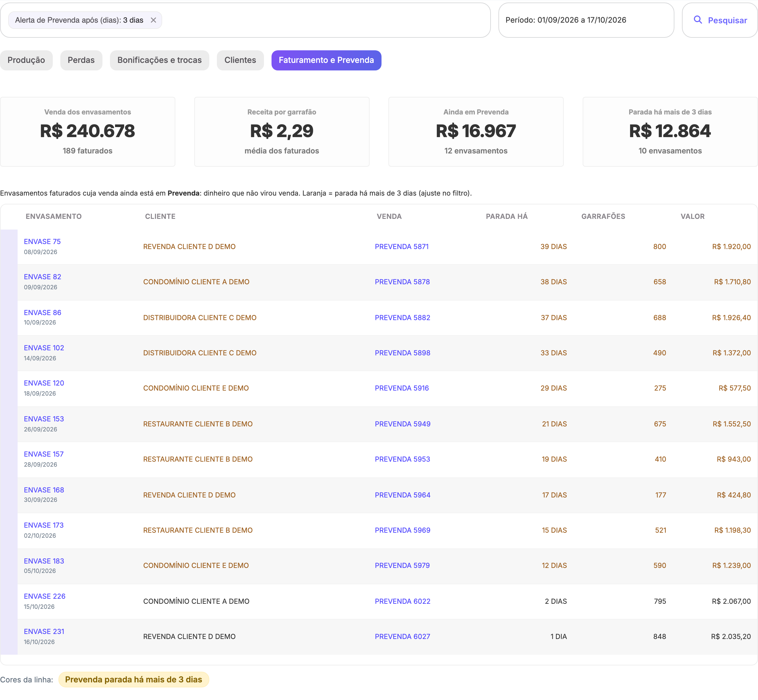The width and height of the screenshot is (758, 700).
Task: Click the ENVASE 102 link
Action: pos(44,348)
